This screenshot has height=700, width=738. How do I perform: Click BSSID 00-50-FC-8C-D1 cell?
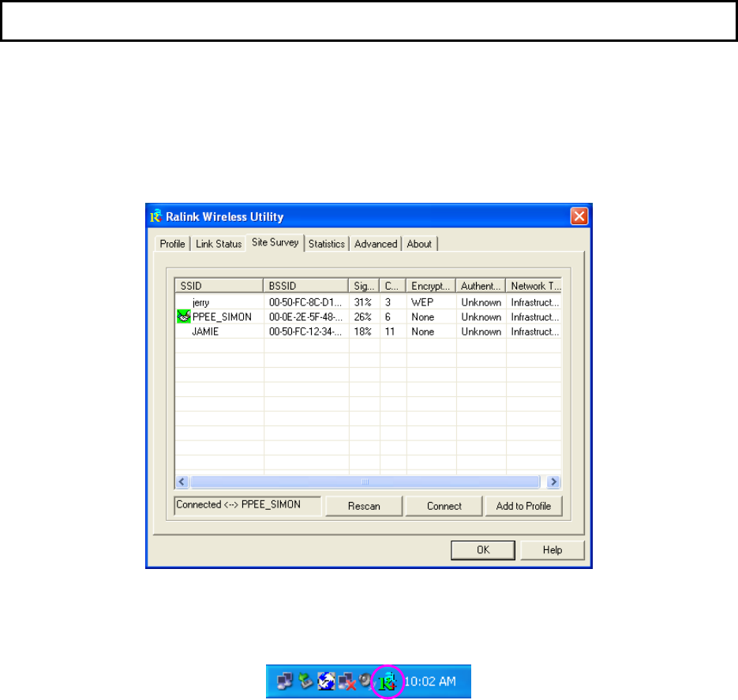(305, 302)
